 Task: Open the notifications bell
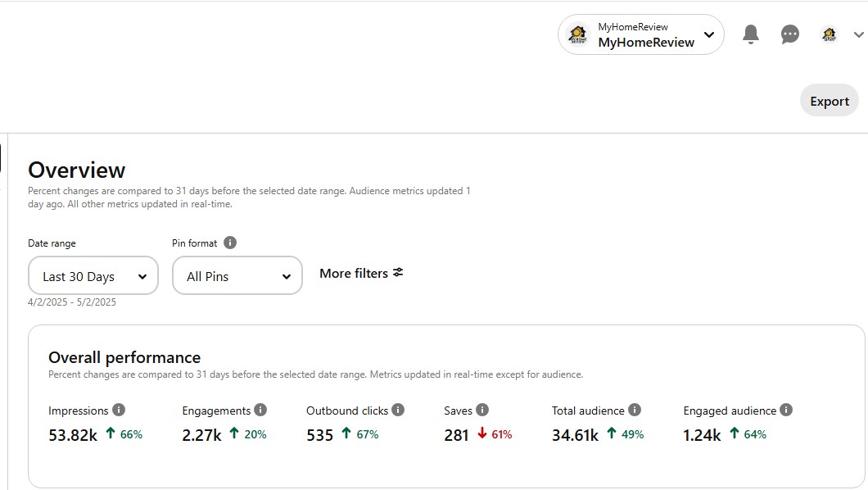[751, 34]
